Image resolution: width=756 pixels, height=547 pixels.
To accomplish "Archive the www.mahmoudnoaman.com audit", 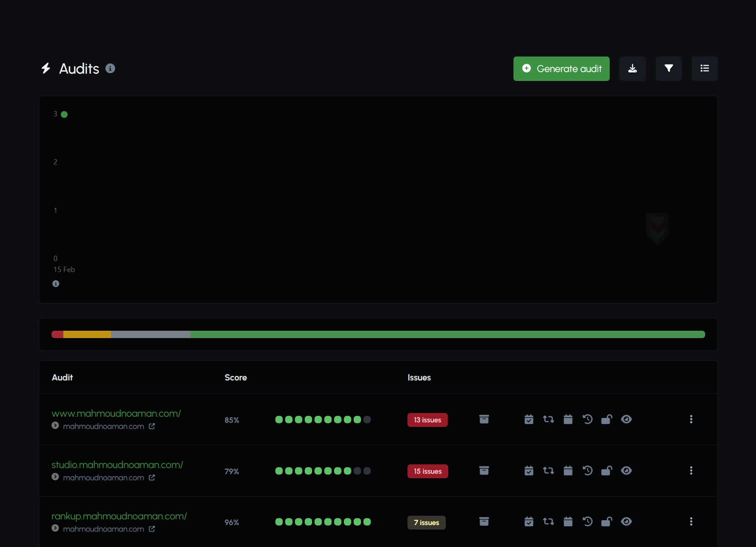I will tap(484, 419).
